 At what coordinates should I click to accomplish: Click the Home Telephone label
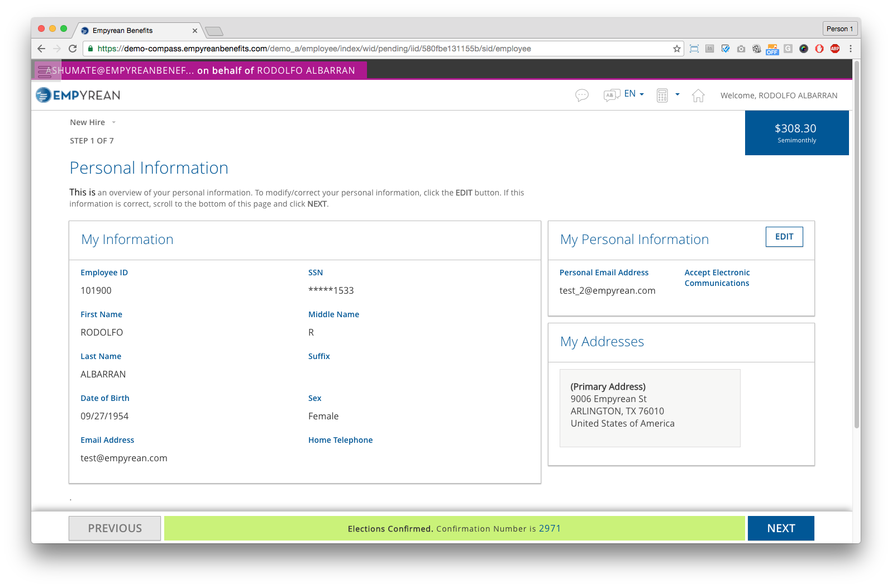pyautogui.click(x=340, y=440)
